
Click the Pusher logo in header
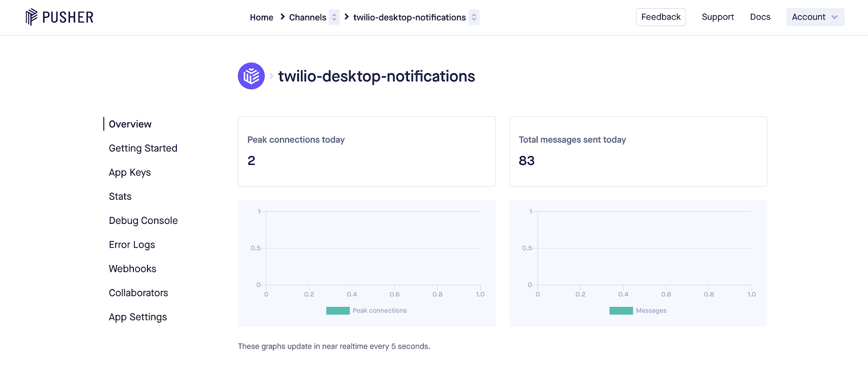60,17
